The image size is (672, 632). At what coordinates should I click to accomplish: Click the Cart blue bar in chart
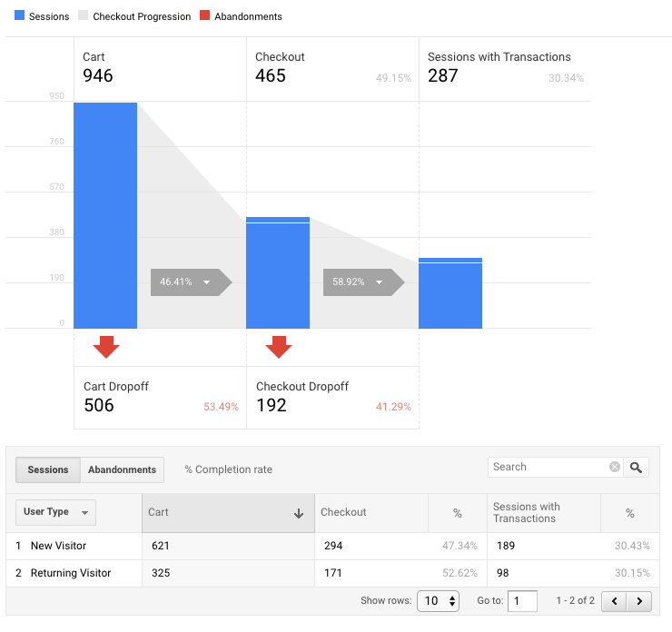[x=105, y=215]
